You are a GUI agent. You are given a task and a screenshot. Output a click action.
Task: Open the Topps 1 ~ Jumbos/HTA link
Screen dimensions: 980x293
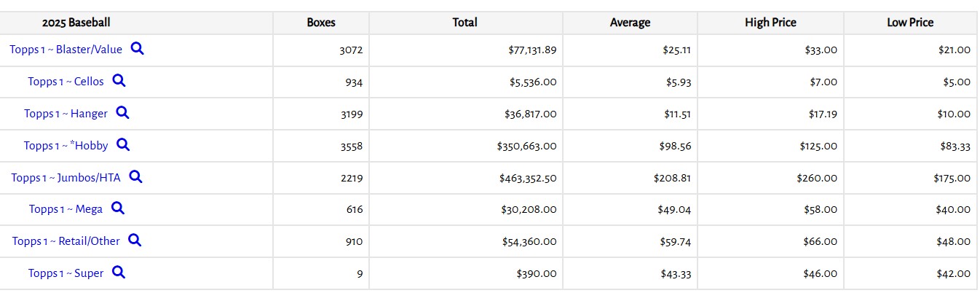66,177
